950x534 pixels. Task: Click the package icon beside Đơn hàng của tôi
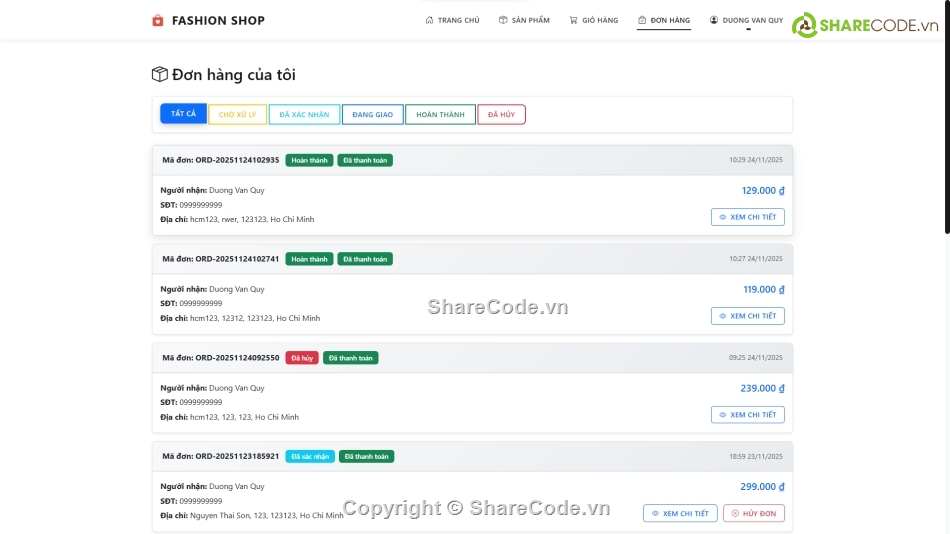point(159,74)
